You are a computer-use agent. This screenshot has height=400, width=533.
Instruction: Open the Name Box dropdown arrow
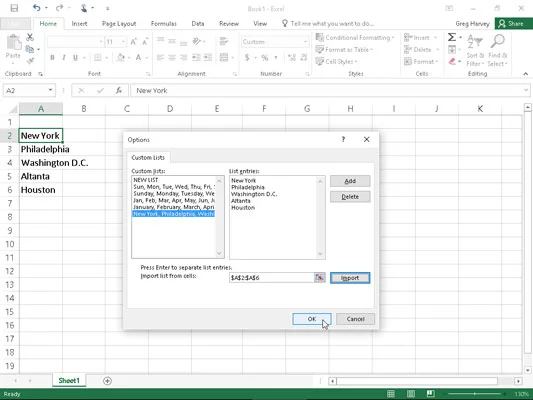coord(50,90)
